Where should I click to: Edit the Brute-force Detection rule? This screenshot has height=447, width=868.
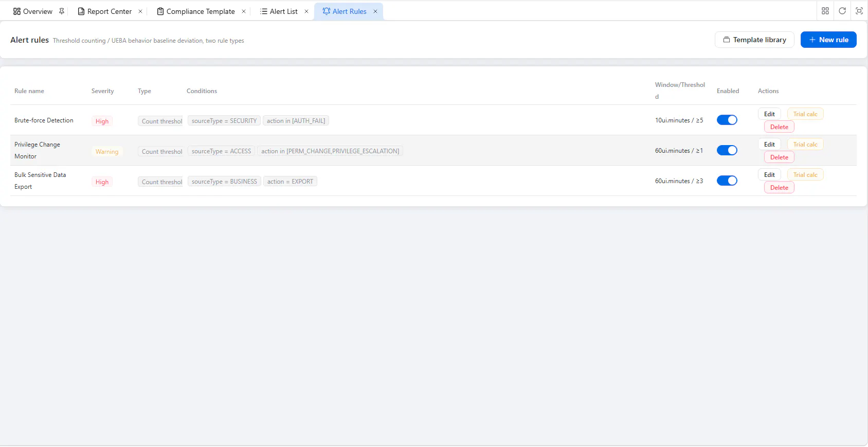pyautogui.click(x=769, y=114)
